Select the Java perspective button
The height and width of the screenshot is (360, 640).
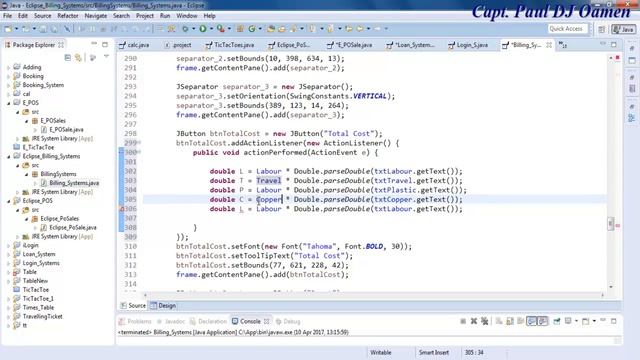tap(623, 29)
